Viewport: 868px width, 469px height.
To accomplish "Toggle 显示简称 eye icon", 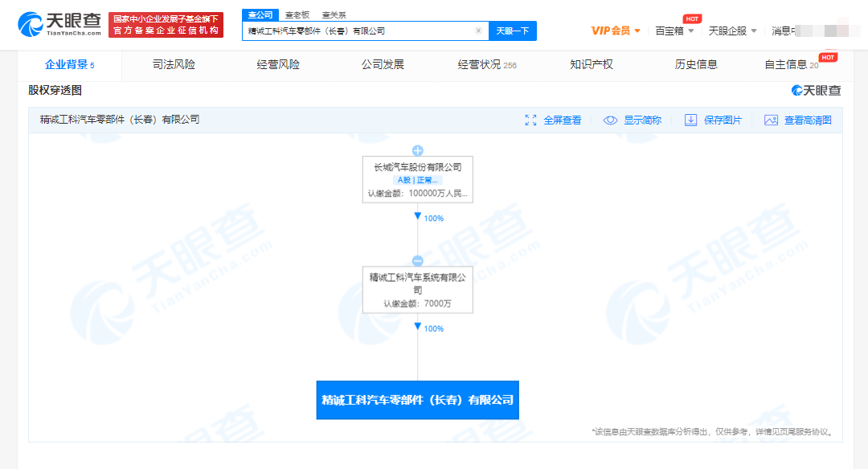I will point(611,120).
